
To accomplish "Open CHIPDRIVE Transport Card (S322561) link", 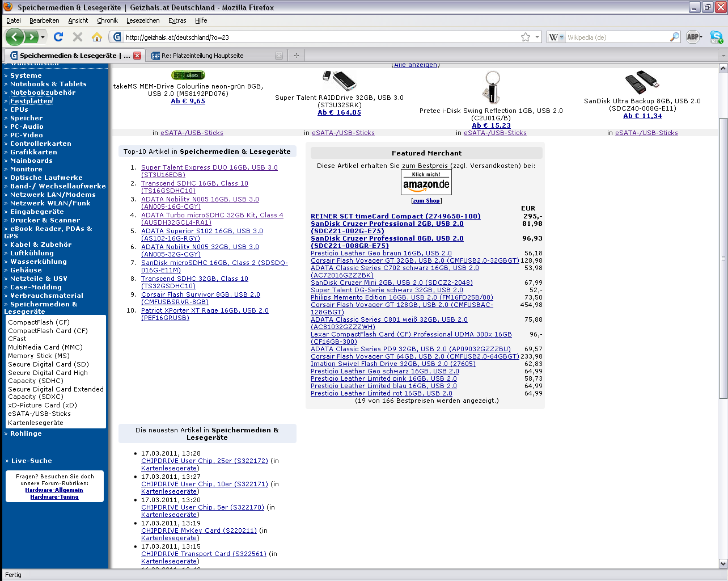I will pyautogui.click(x=204, y=554).
